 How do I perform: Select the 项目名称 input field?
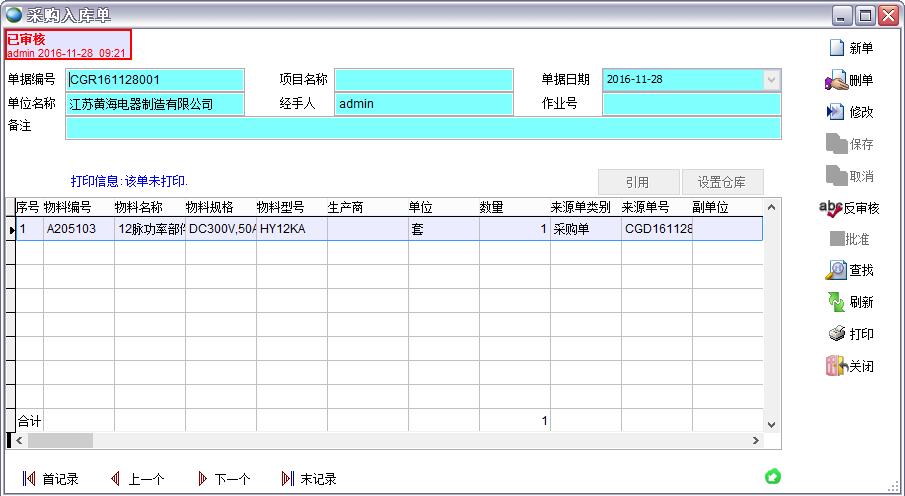pyautogui.click(x=423, y=79)
